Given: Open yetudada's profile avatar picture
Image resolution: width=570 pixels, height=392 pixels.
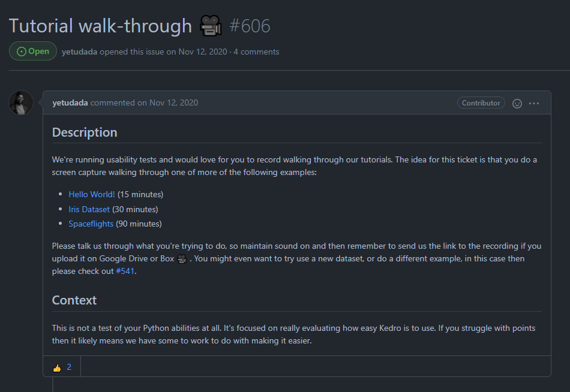Looking at the screenshot, I should pyautogui.click(x=21, y=102).
